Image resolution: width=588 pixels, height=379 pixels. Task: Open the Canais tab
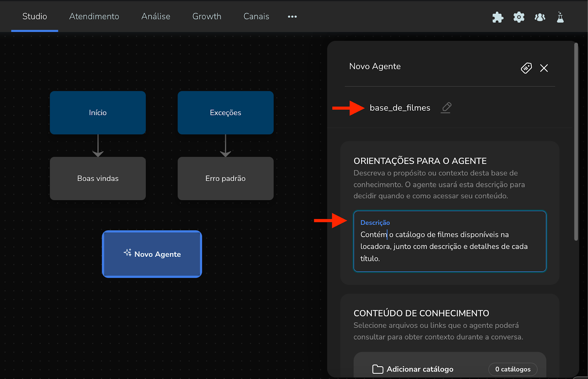[x=256, y=17]
